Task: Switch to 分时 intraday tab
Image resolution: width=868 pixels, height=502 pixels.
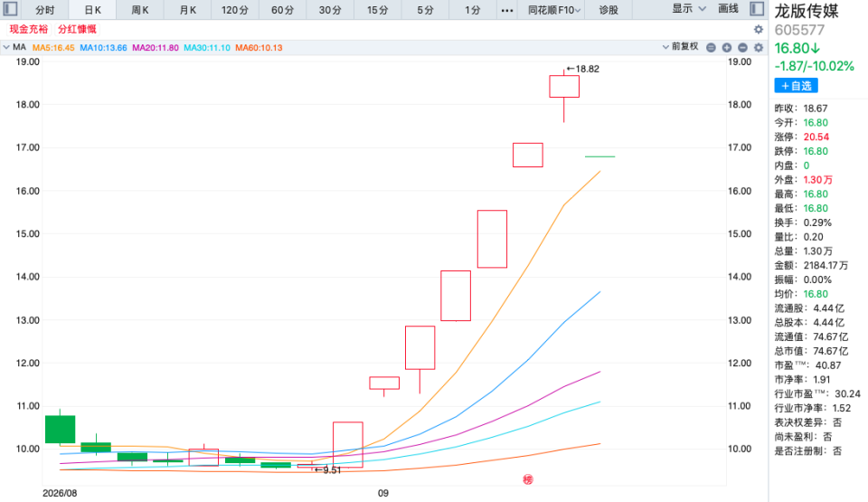Action: [45, 10]
